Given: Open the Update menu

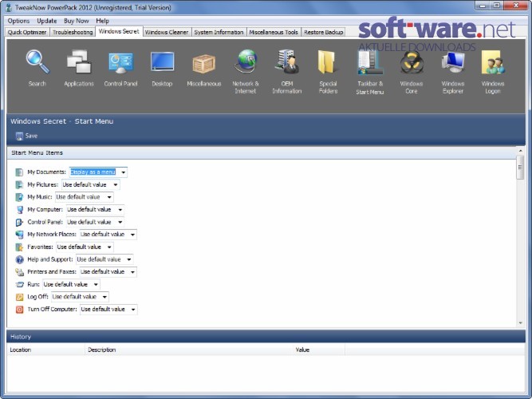Looking at the screenshot, I should (47, 21).
